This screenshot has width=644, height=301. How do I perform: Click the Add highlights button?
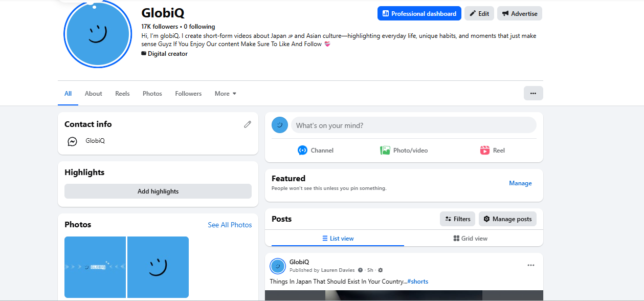pos(158,191)
